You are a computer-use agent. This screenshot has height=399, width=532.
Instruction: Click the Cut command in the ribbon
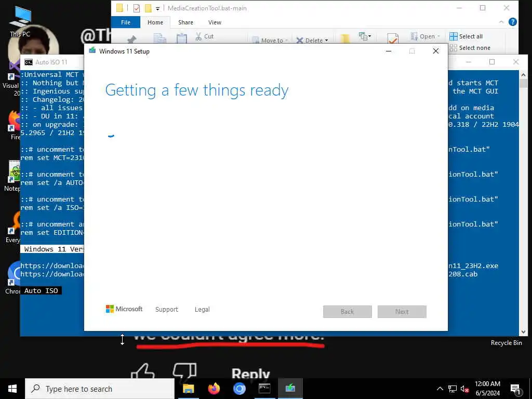click(x=204, y=36)
